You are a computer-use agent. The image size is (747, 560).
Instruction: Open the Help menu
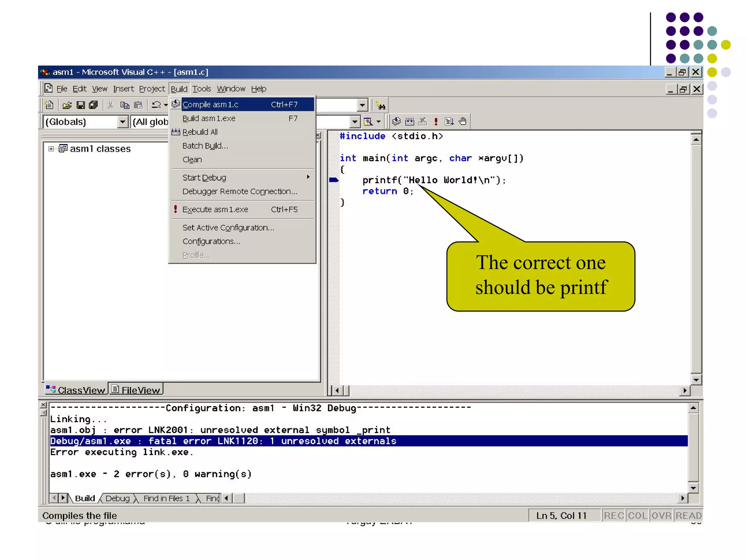tap(259, 89)
